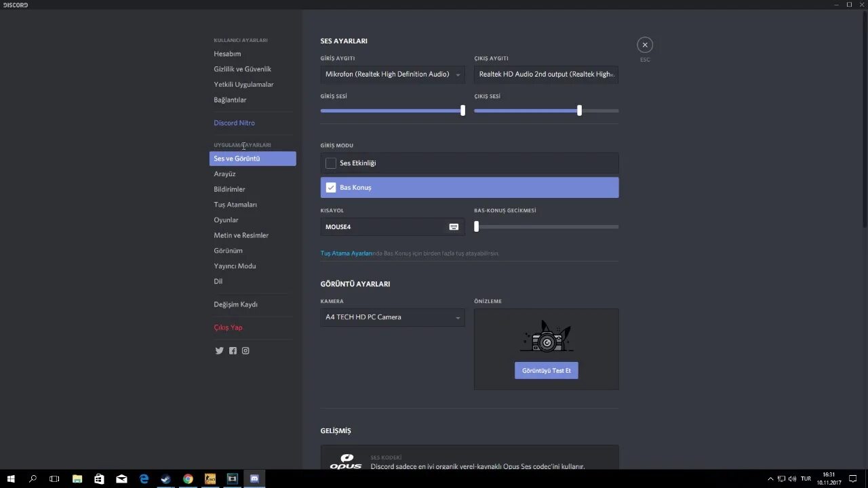
Task: Switch to Google Chrome on the taskbar
Action: (188, 479)
